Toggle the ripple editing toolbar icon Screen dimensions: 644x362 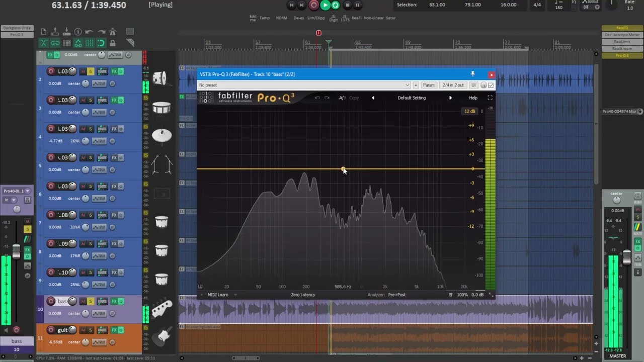point(66,43)
